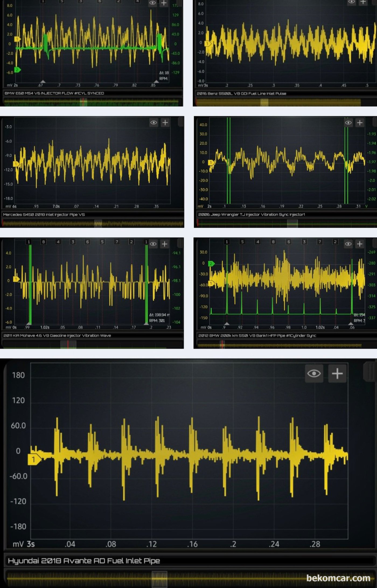Image resolution: width=377 pixels, height=588 pixels.
Task: Select cylinder 8 marker tab on KIA Mohave chart
Action: pos(43,242)
